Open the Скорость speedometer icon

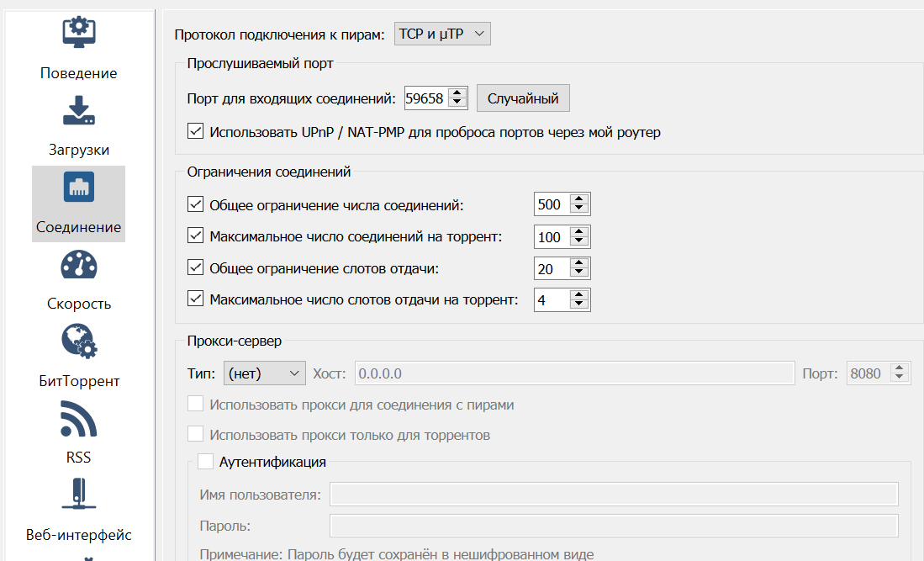tap(79, 265)
